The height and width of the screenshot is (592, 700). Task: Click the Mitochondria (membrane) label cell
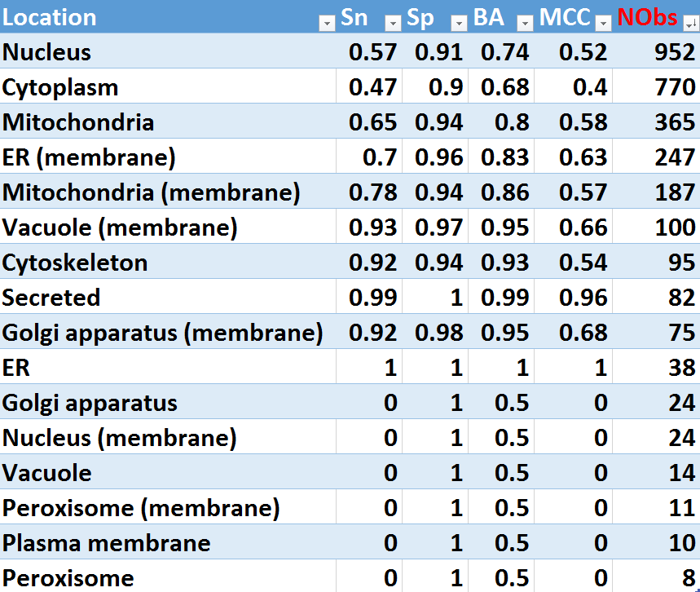coord(151,192)
